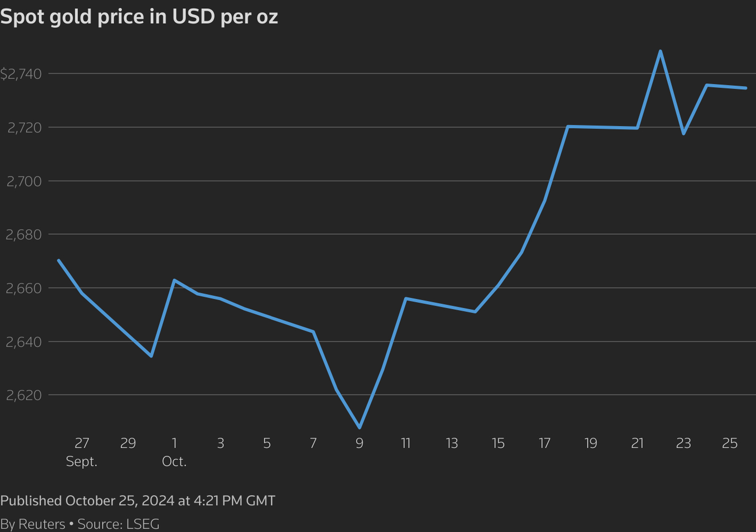Click the chart title "Spot gold price"
756x532 pixels.
pyautogui.click(x=139, y=17)
